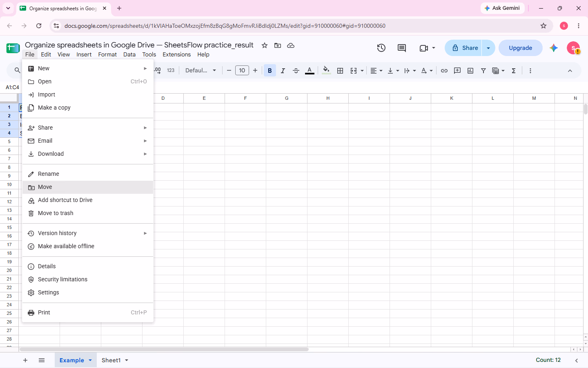Open version history clock icon in header
The image size is (588, 368).
(x=381, y=48)
